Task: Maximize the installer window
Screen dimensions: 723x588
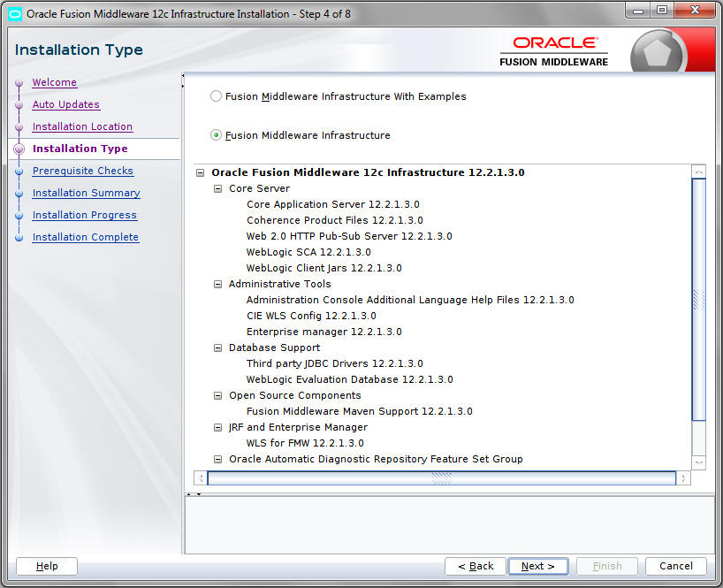Action: pyautogui.click(x=662, y=10)
